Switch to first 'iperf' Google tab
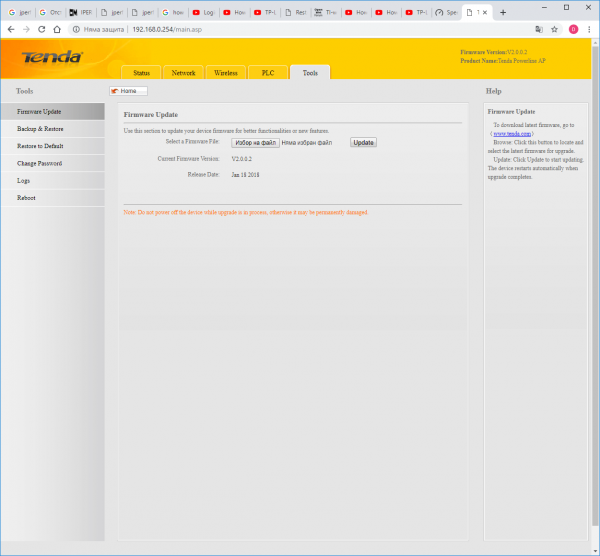Viewport: 600px width, 556px height. (20, 13)
